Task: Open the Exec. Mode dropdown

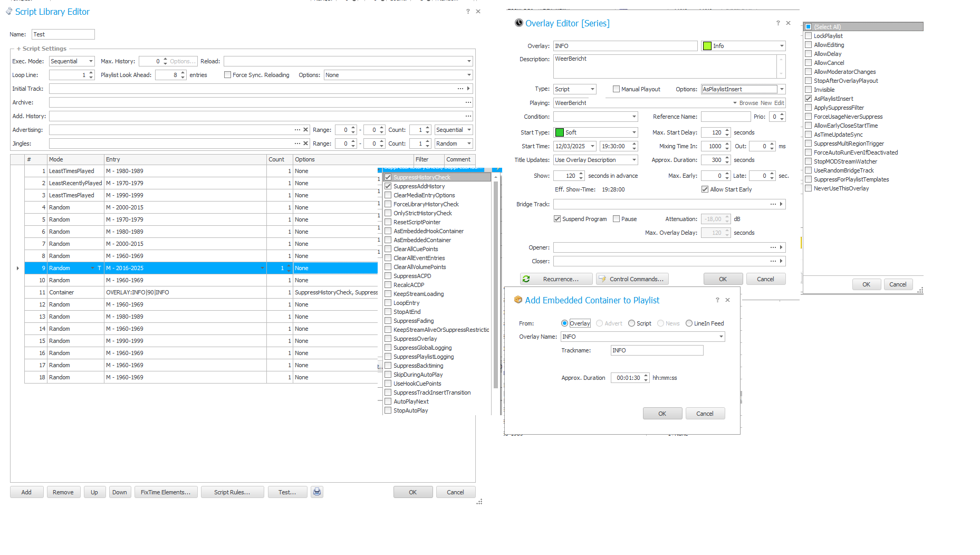Action: pyautogui.click(x=91, y=61)
